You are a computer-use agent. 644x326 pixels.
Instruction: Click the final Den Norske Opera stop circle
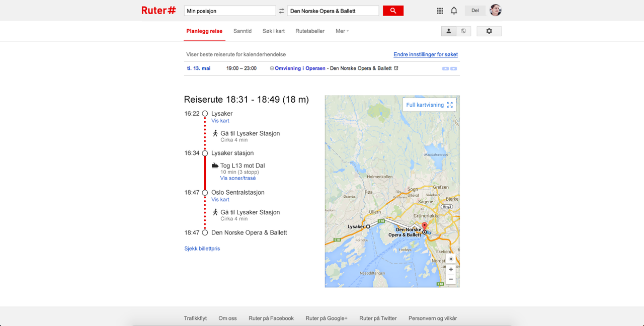point(205,232)
